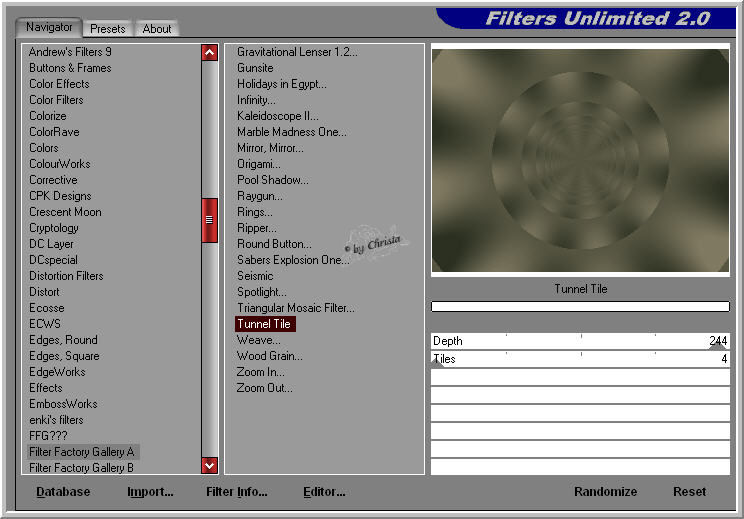Image resolution: width=744 pixels, height=519 pixels.
Task: Choose the Seismic filter
Action: [x=255, y=276]
